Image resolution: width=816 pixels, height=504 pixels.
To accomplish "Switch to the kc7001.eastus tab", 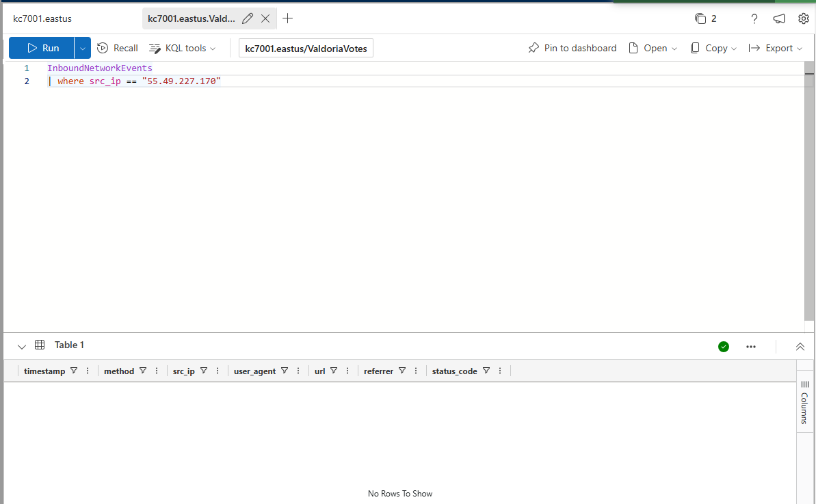I will (42, 18).
